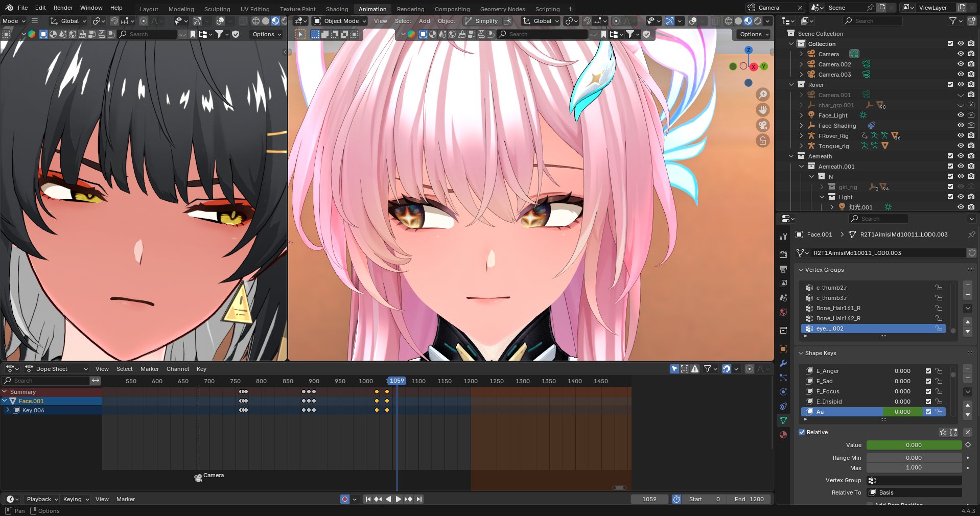Open the Material properties tab icon
This screenshot has height=516, width=980.
tap(783, 435)
